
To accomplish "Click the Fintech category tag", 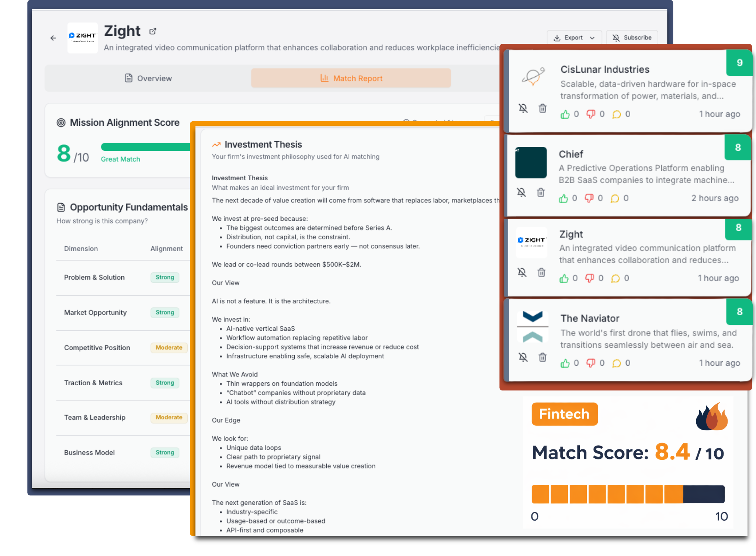I will pyautogui.click(x=564, y=414).
